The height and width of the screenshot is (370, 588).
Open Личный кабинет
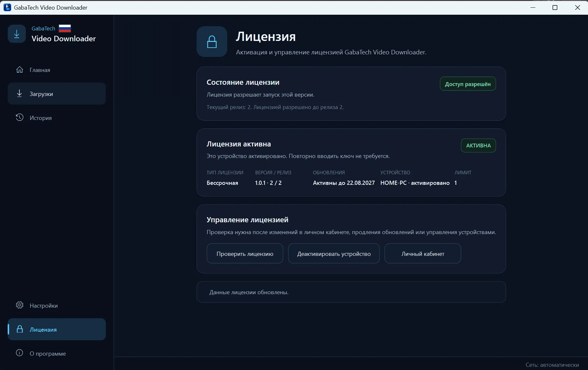(x=423, y=254)
